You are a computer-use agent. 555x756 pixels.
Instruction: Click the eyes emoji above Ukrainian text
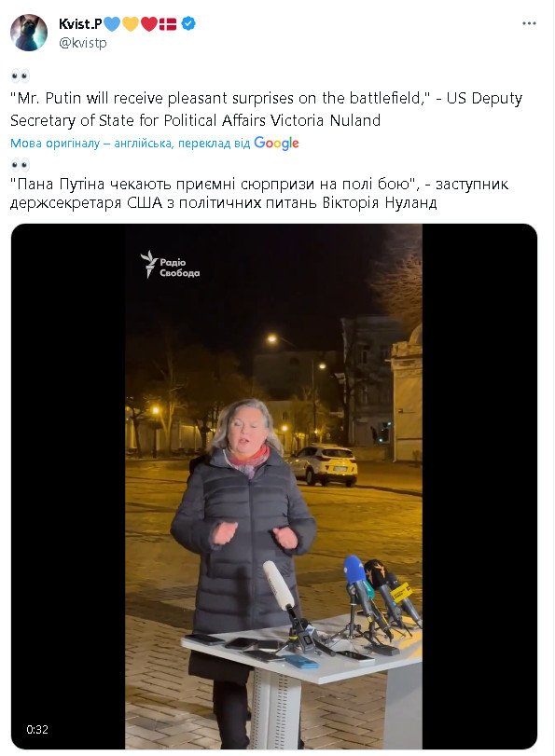21,165
